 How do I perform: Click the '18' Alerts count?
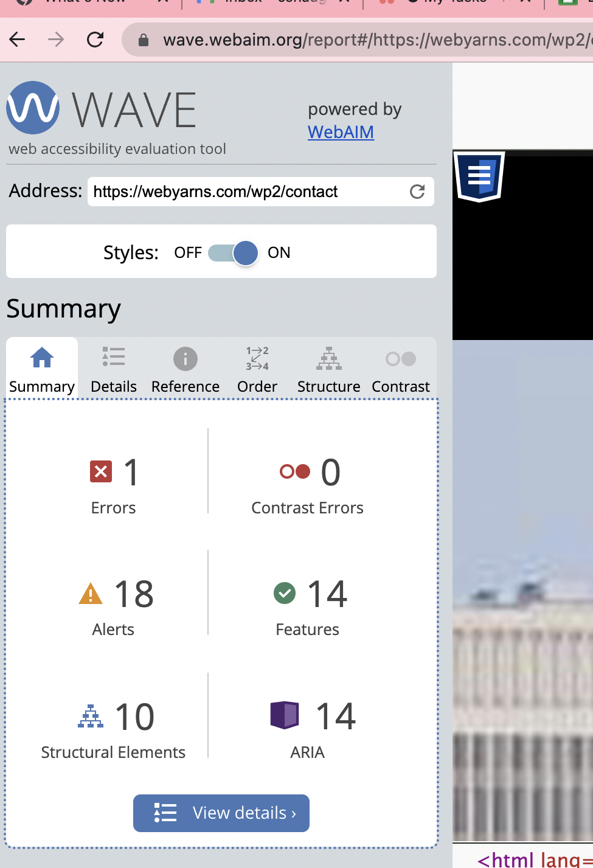pos(134,594)
